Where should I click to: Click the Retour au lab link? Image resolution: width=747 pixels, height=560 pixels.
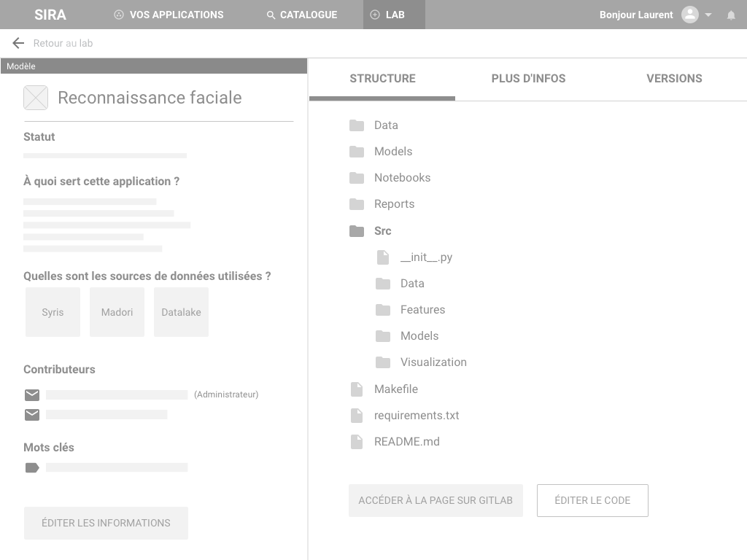click(63, 43)
